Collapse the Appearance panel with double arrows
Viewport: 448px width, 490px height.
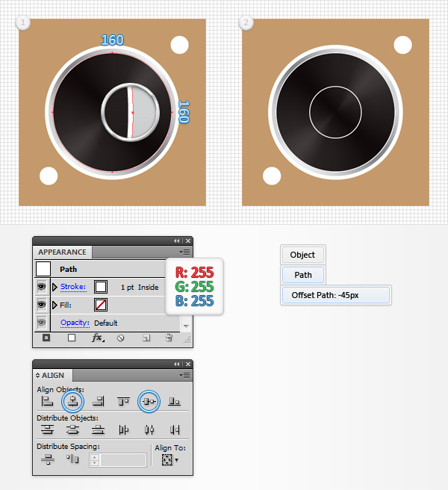pos(177,241)
